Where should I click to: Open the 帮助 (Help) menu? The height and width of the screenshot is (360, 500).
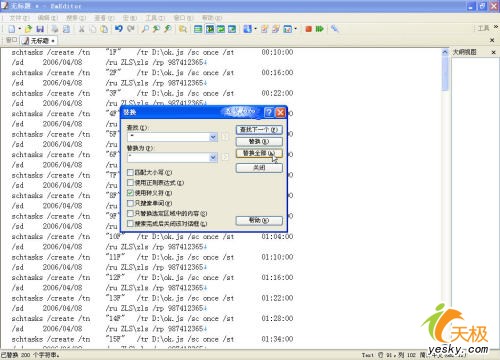[x=212, y=18]
